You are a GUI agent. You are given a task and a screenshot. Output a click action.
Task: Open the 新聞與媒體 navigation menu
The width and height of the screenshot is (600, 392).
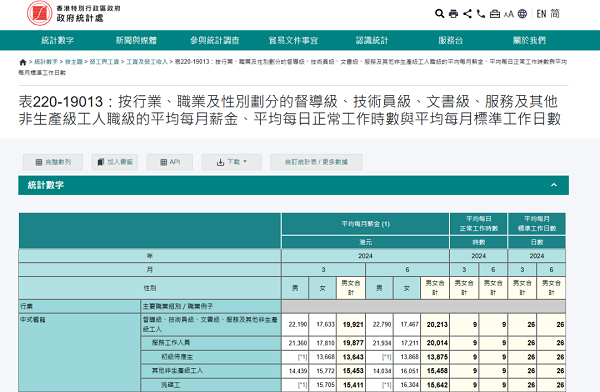[x=136, y=40]
